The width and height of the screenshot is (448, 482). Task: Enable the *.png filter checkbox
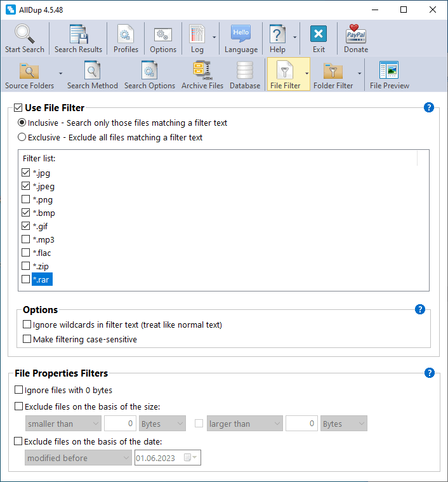point(26,199)
